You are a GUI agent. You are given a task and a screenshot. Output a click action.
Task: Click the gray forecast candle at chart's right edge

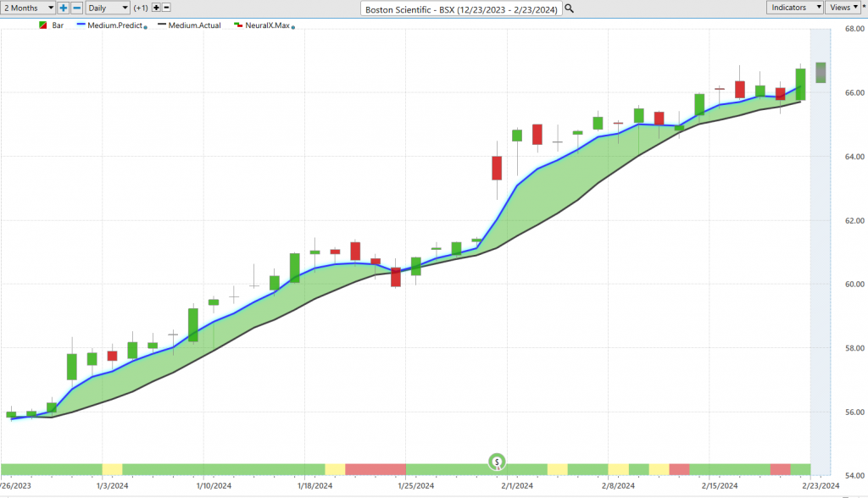click(x=821, y=73)
